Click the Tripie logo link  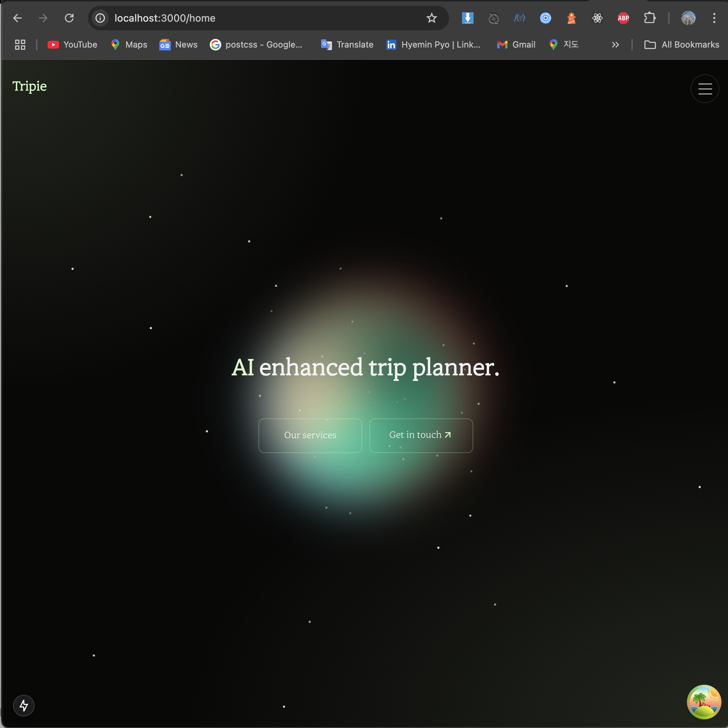[x=30, y=86]
